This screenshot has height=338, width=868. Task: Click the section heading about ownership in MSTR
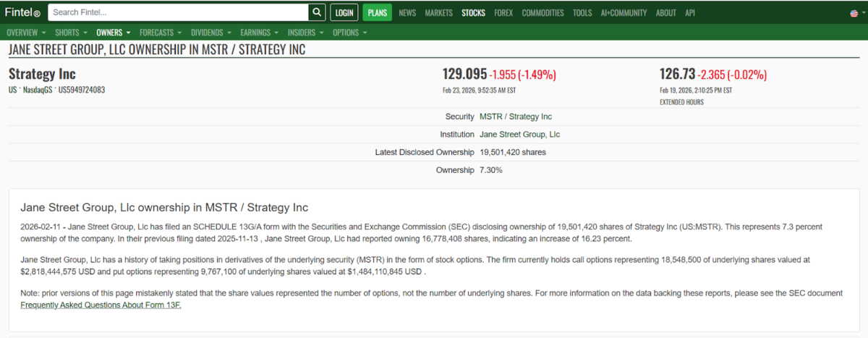click(164, 208)
